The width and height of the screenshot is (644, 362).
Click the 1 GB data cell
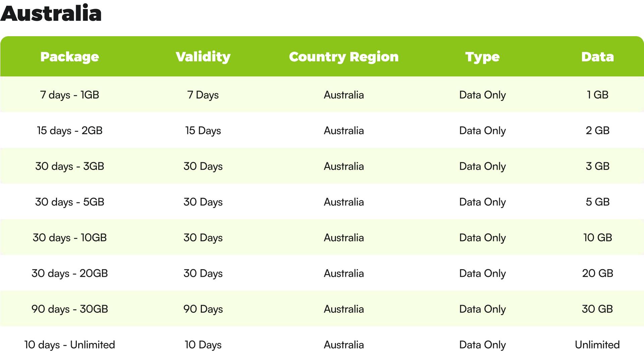point(597,95)
